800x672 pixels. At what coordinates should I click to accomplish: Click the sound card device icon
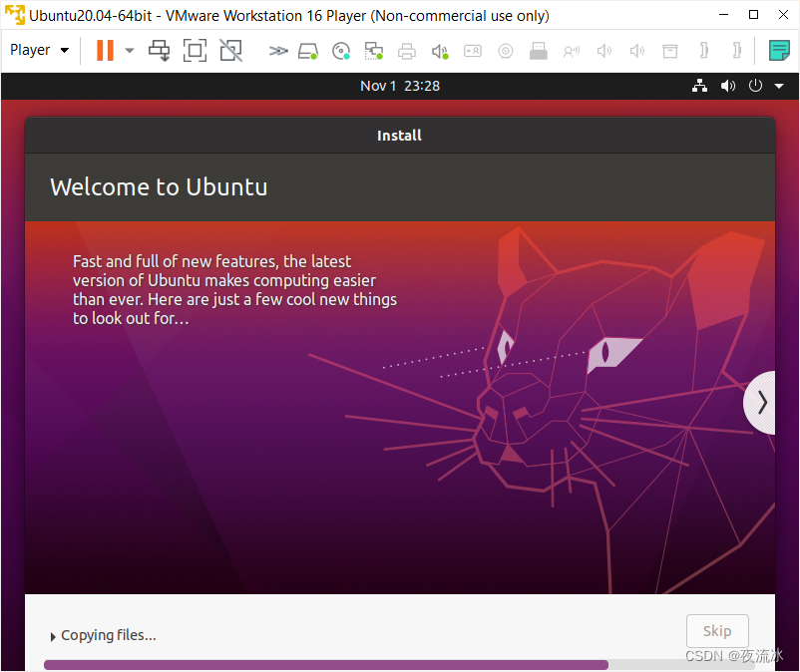[440, 51]
